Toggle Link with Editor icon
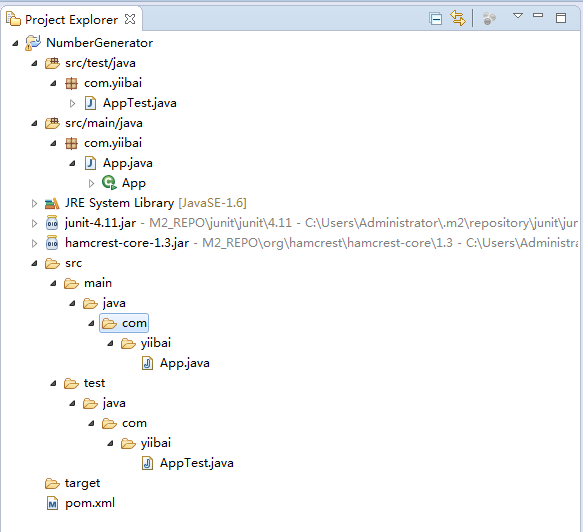Viewport: 583px width, 532px height. [x=458, y=18]
